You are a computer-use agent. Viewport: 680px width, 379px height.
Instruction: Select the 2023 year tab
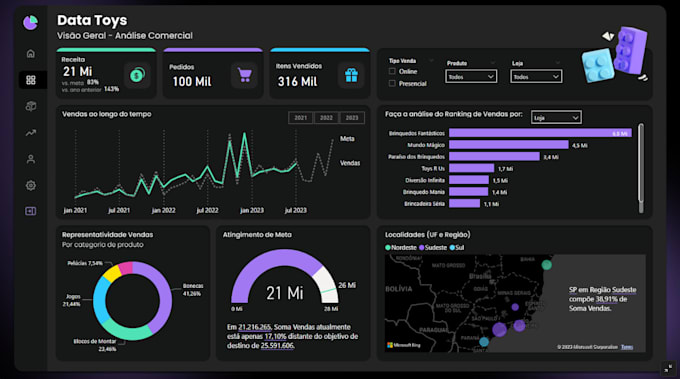pos(352,118)
